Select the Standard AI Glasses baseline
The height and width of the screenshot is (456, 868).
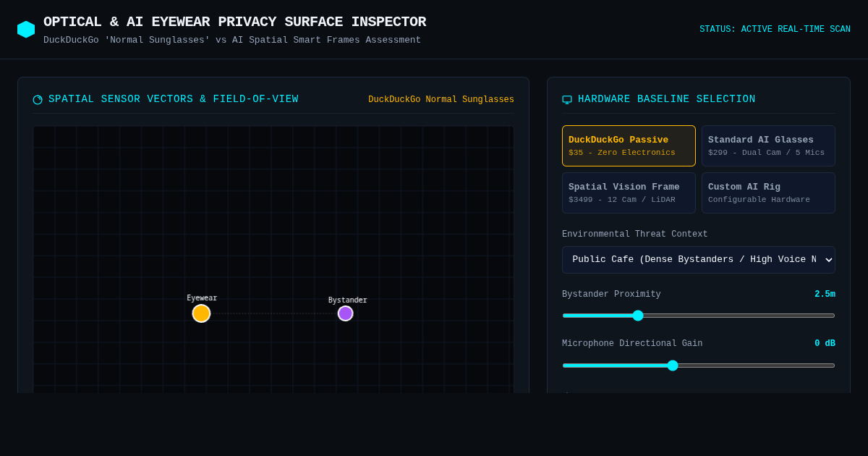point(768,146)
